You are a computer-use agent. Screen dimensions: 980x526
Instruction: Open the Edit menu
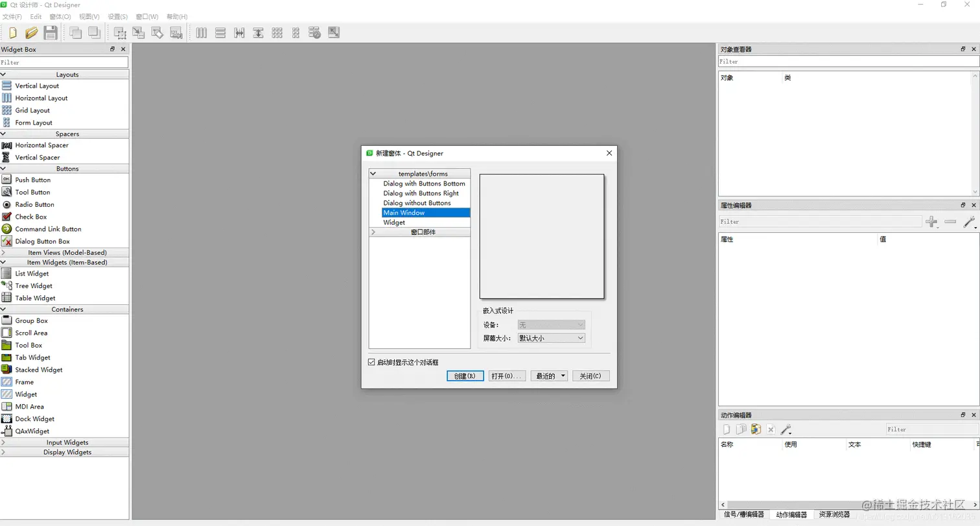[x=36, y=16]
